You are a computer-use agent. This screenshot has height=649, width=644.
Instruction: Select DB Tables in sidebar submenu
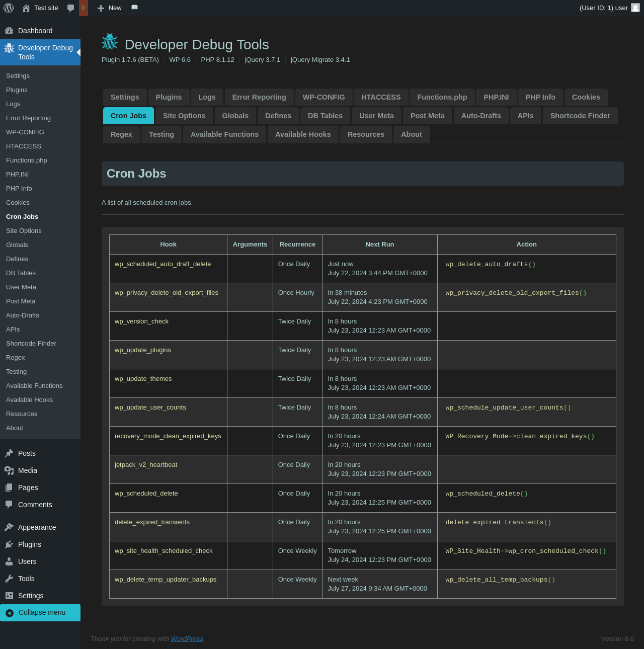[x=21, y=273]
